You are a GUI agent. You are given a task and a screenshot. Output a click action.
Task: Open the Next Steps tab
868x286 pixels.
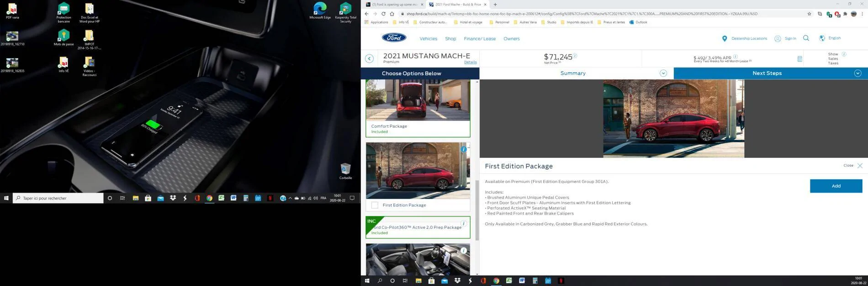(771, 73)
